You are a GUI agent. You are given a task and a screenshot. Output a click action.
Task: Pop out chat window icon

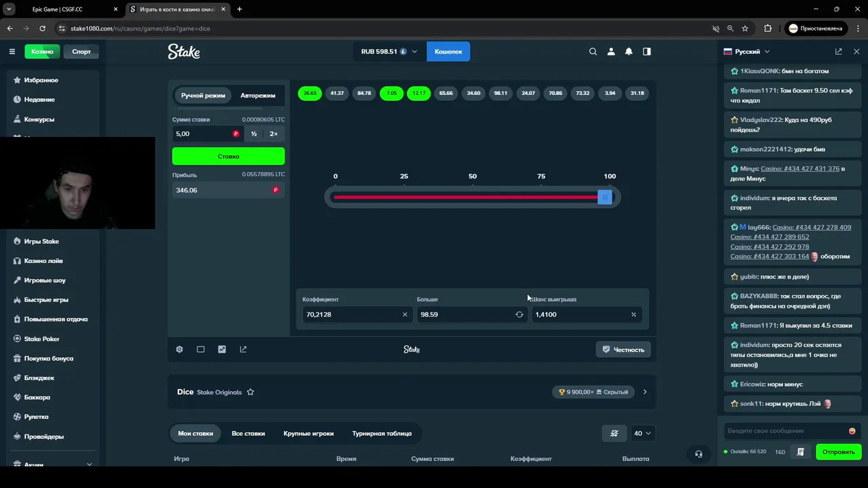coord(839,52)
